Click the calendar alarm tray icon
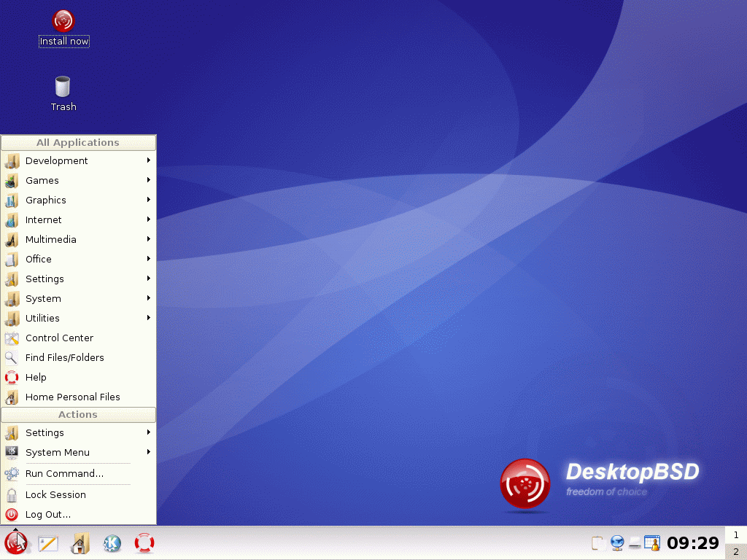 coord(652,542)
